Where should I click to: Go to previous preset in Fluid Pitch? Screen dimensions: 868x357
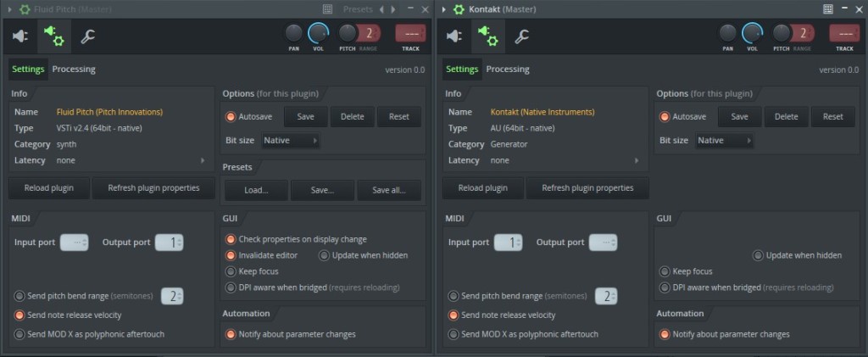tap(381, 9)
